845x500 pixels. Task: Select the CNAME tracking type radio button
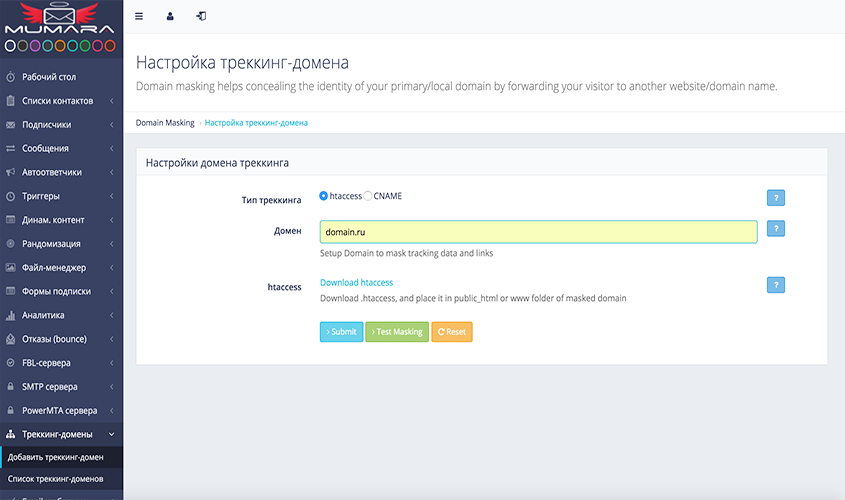[368, 196]
